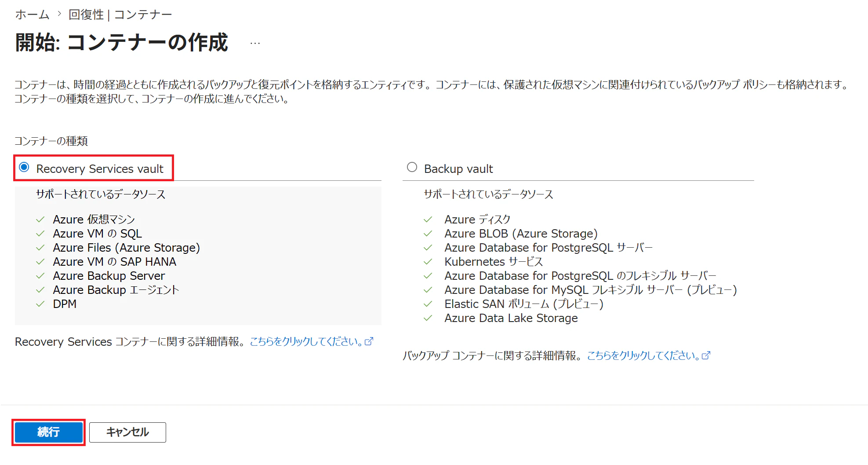Click checkmark beside PostgreSQL のフレキシブル サーバー

pos(428,276)
